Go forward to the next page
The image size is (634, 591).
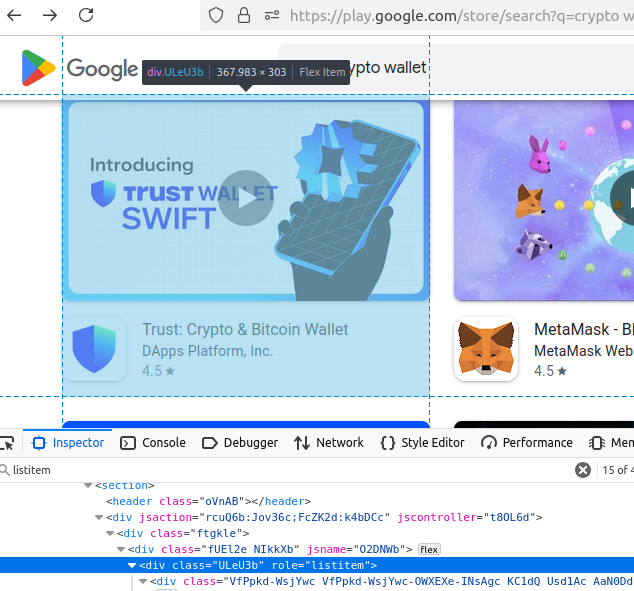pyautogui.click(x=50, y=15)
